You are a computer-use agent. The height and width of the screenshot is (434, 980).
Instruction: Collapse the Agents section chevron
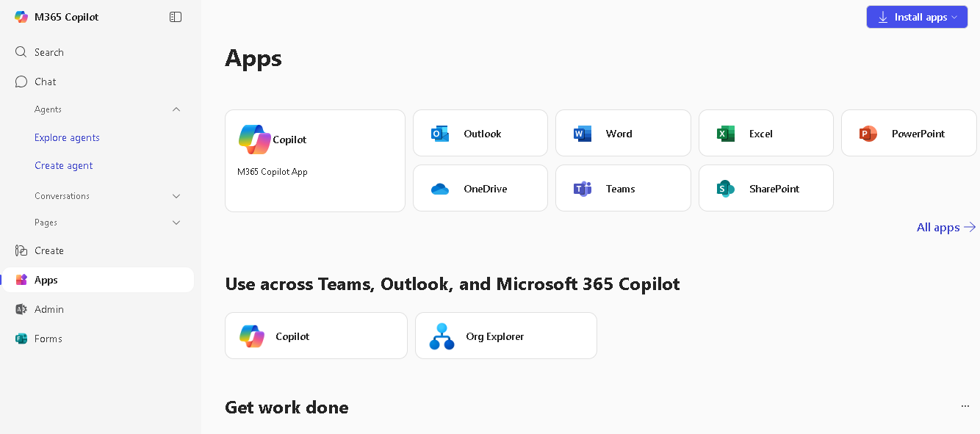176,109
